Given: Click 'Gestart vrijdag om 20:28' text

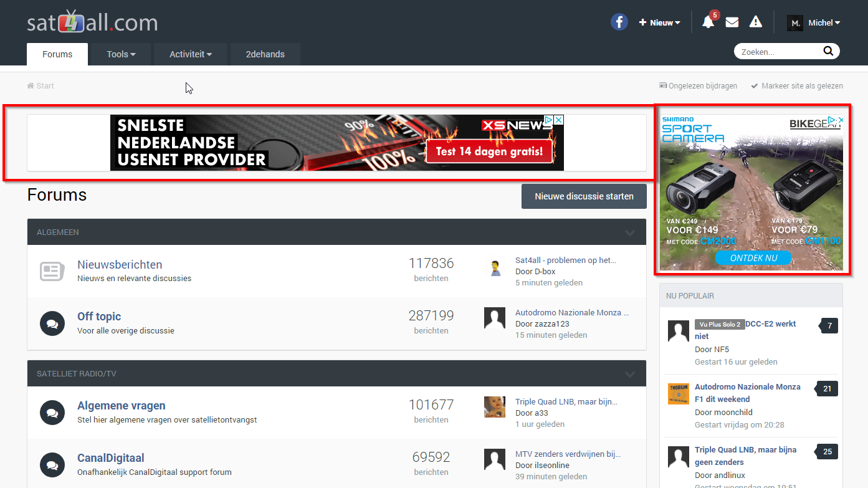Looking at the screenshot, I should (x=740, y=425).
